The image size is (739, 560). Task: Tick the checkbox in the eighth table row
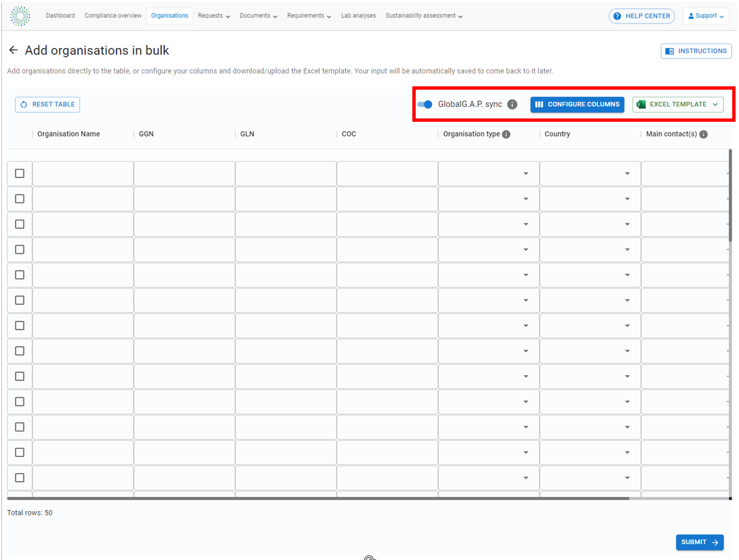[x=20, y=351]
